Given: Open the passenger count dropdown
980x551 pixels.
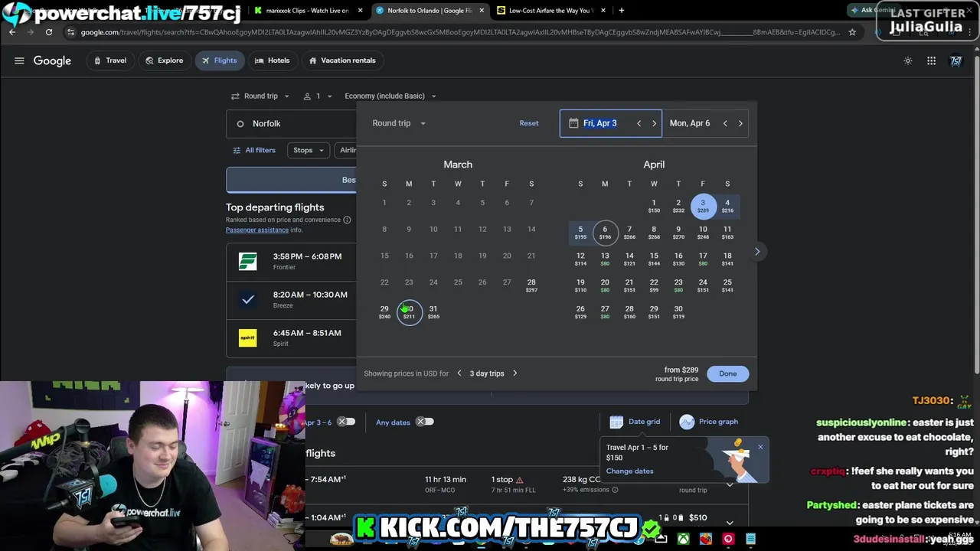Looking at the screenshot, I should [318, 96].
